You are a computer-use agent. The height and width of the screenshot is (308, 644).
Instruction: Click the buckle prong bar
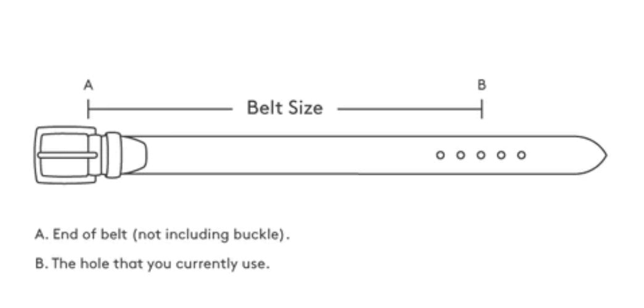(x=68, y=155)
